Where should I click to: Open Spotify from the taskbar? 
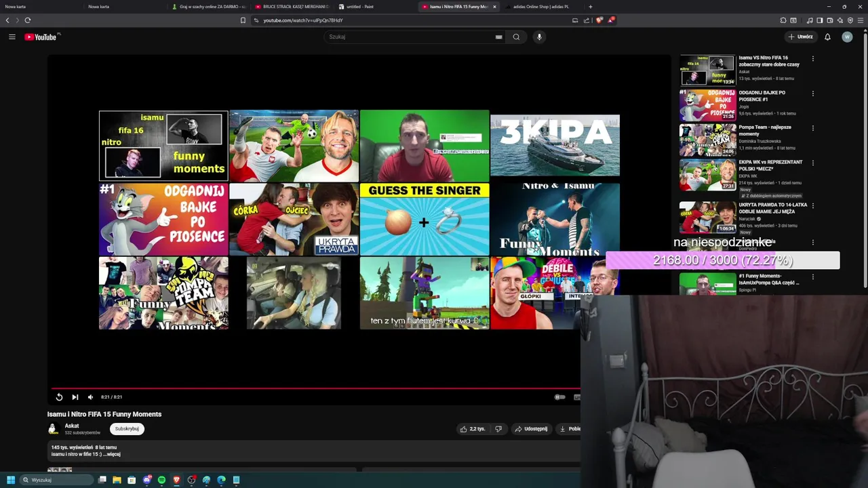[x=161, y=480]
